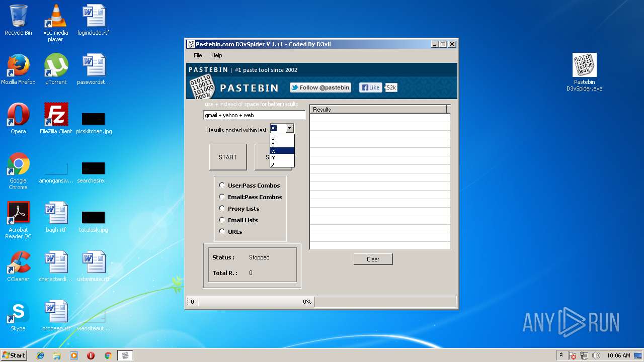Launch Skype desktop shortcut
The width and height of the screenshot is (644, 362).
[x=18, y=316]
